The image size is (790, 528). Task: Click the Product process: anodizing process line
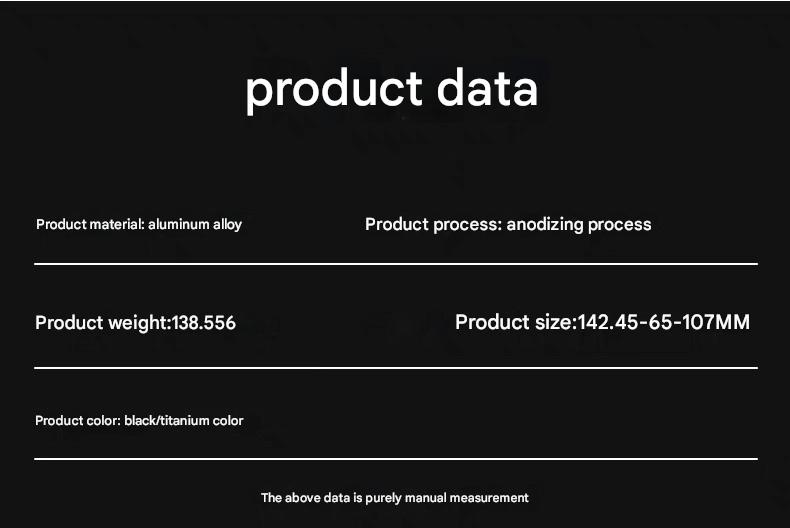[x=508, y=225]
